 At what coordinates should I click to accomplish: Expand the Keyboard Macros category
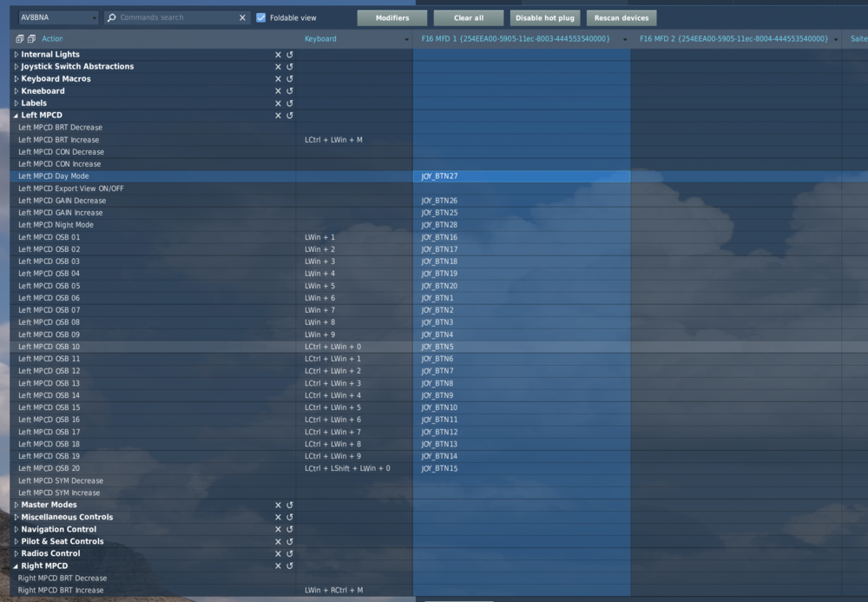pyautogui.click(x=16, y=79)
